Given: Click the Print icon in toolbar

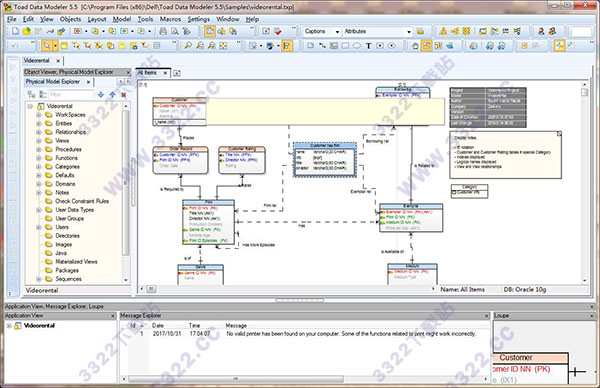Looking at the screenshot, I should pyautogui.click(x=163, y=31).
